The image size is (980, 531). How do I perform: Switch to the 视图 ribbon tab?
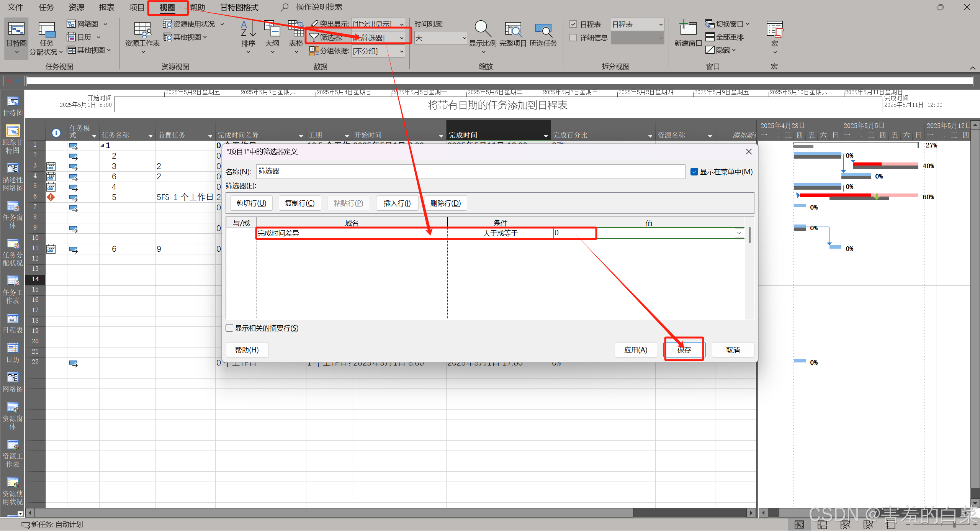167,7
